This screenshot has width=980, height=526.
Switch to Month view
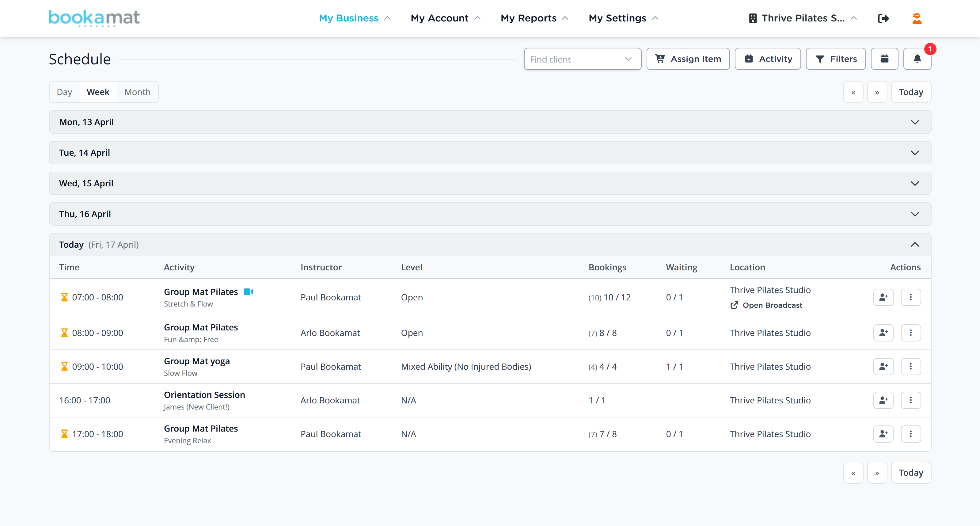click(137, 92)
